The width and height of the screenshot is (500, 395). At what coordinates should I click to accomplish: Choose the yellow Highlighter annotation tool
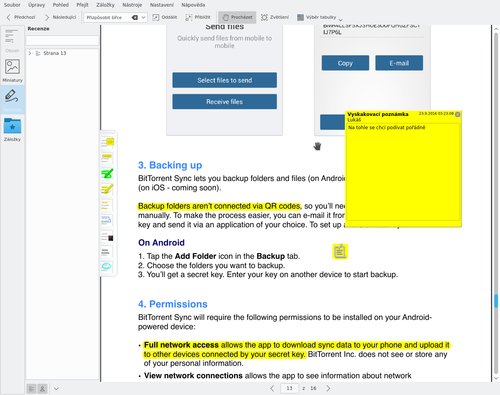pos(107,189)
